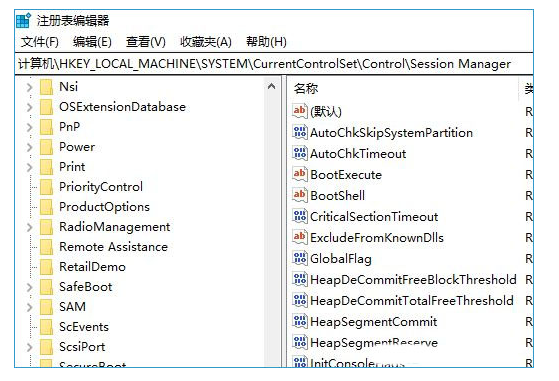This screenshot has width=559, height=381.
Task: Select the GlobalFlag DWORD value icon
Action: (299, 258)
